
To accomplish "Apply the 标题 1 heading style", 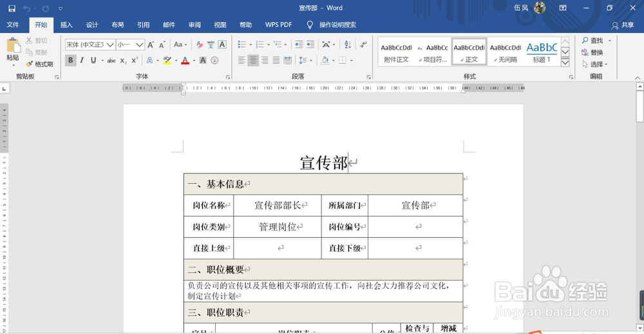I will (542, 53).
